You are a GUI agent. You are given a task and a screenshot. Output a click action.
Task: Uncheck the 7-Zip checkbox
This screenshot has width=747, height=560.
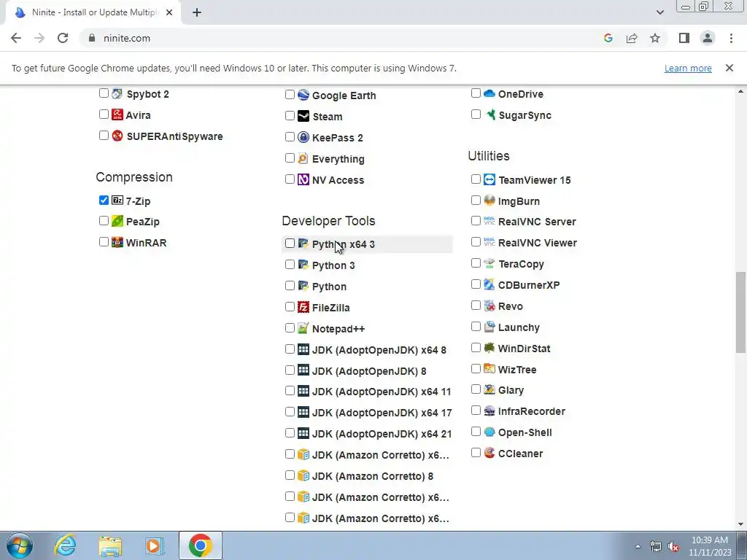(x=104, y=200)
